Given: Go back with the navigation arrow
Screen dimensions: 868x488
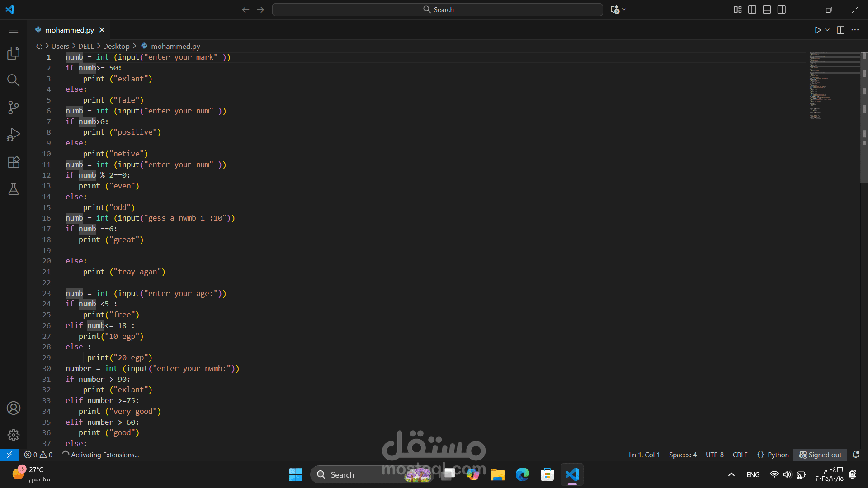Looking at the screenshot, I should [245, 9].
